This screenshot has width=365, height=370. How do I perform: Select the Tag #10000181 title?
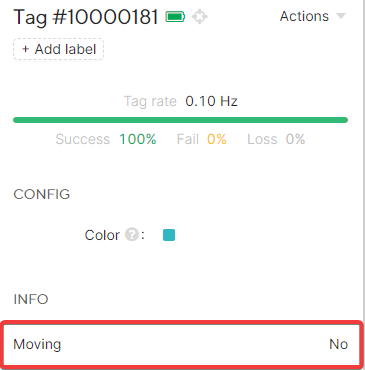pyautogui.click(x=86, y=17)
